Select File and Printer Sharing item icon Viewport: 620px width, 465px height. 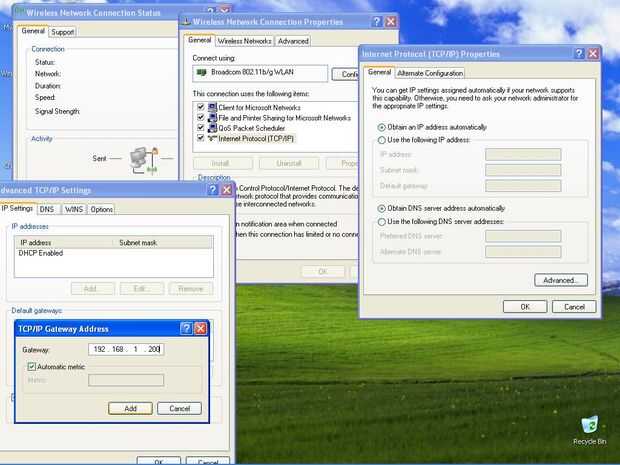tap(212, 118)
